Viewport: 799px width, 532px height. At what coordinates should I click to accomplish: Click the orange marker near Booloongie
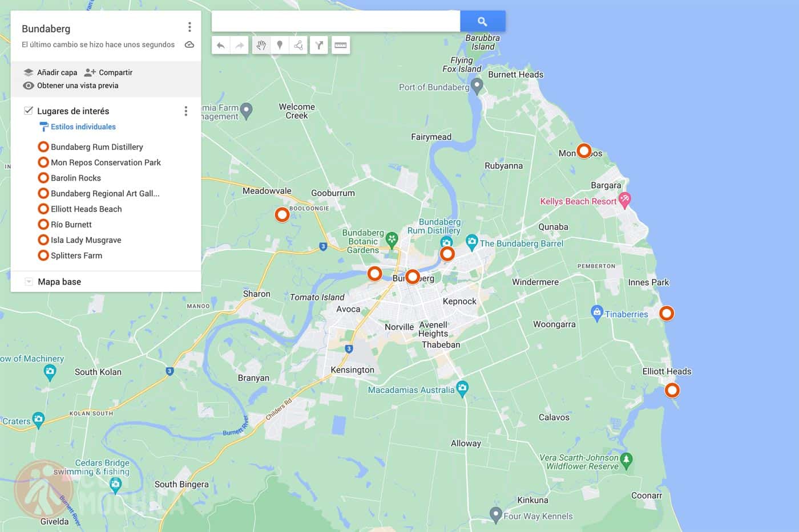(282, 215)
